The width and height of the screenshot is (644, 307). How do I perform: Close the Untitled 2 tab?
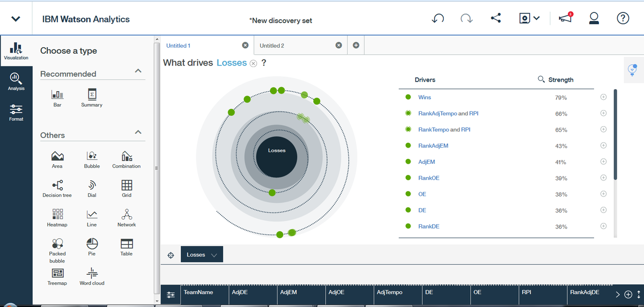click(x=339, y=45)
